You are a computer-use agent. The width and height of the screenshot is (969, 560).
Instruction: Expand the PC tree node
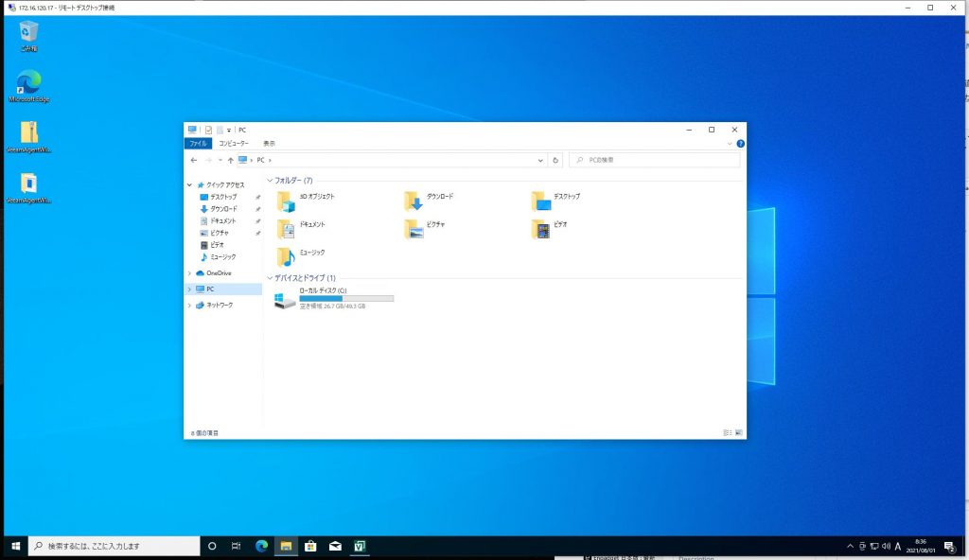pyautogui.click(x=189, y=289)
